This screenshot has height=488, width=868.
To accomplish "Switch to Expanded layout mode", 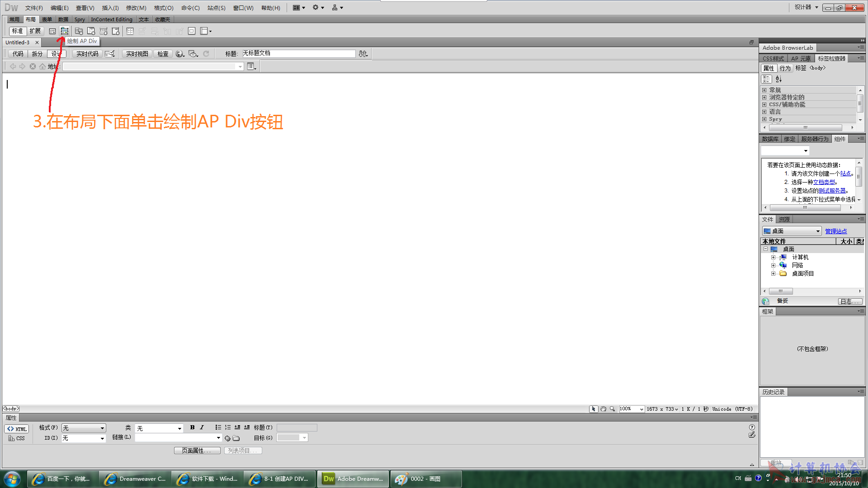I will (35, 31).
